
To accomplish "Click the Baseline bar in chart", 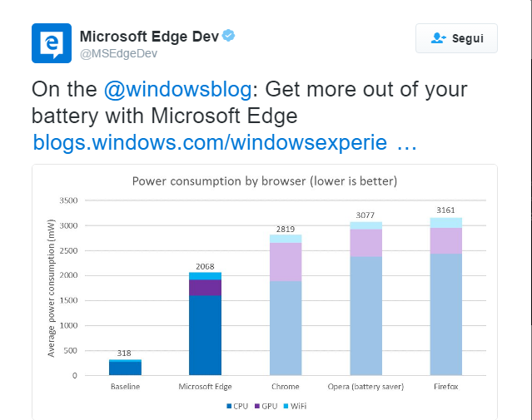I will pos(125,368).
